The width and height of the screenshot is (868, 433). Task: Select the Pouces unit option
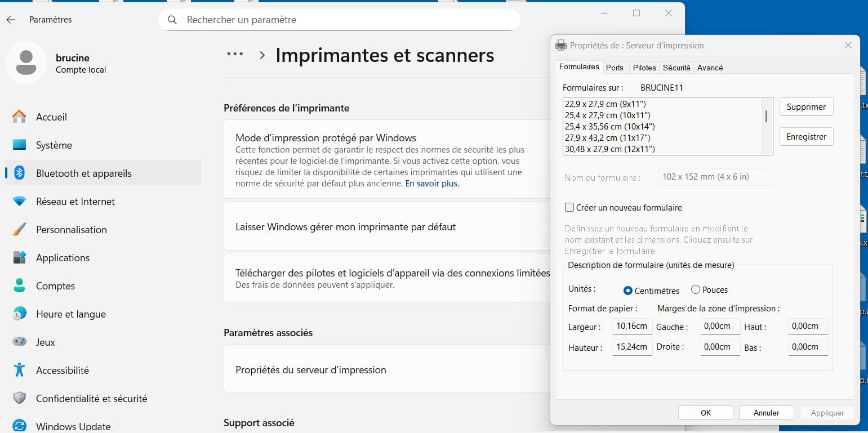pos(696,290)
